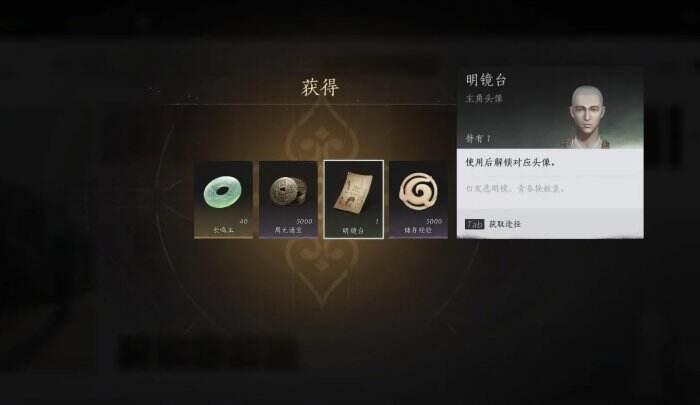Click the 主角头像 subtitle in tooltip
Viewport: 700px width, 405px height.
[x=484, y=99]
